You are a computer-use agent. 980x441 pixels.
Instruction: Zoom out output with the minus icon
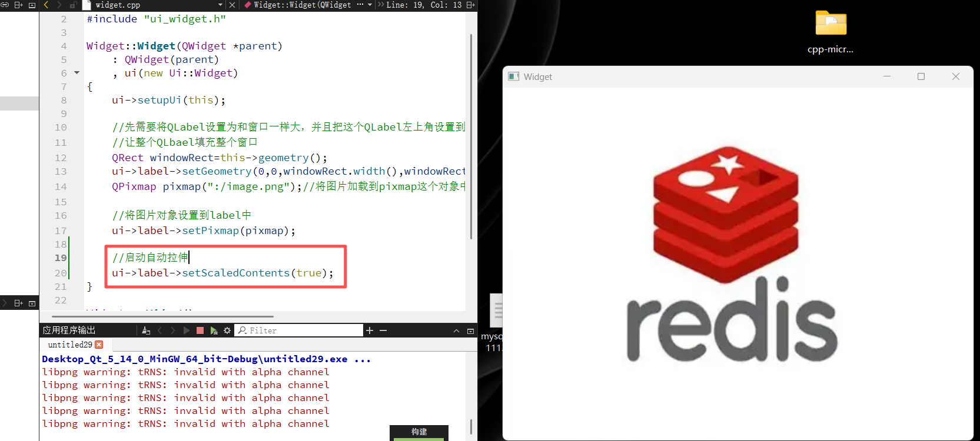coord(383,330)
